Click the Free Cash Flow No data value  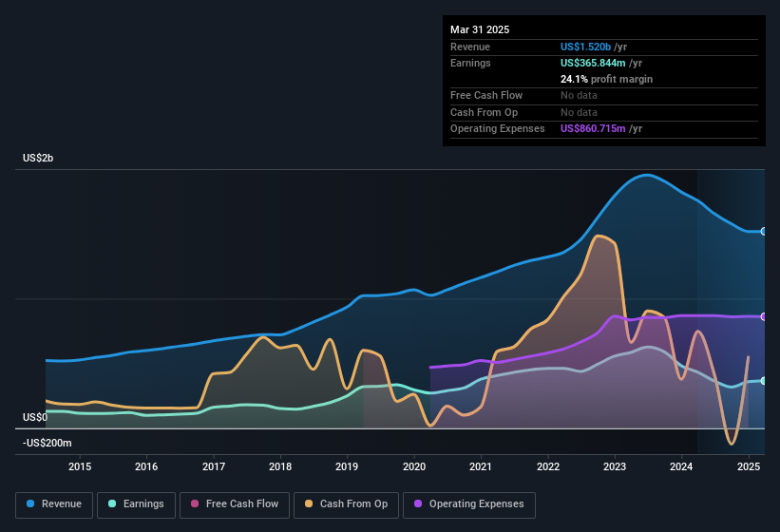coord(579,95)
